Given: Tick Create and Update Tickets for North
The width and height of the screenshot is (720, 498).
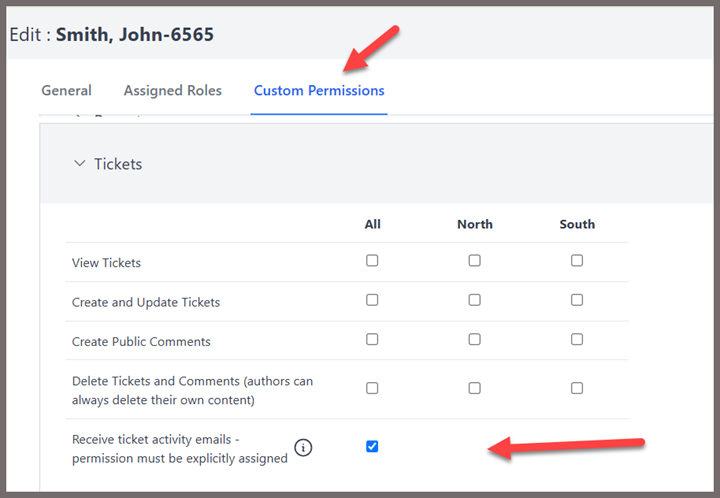Looking at the screenshot, I should click(474, 300).
